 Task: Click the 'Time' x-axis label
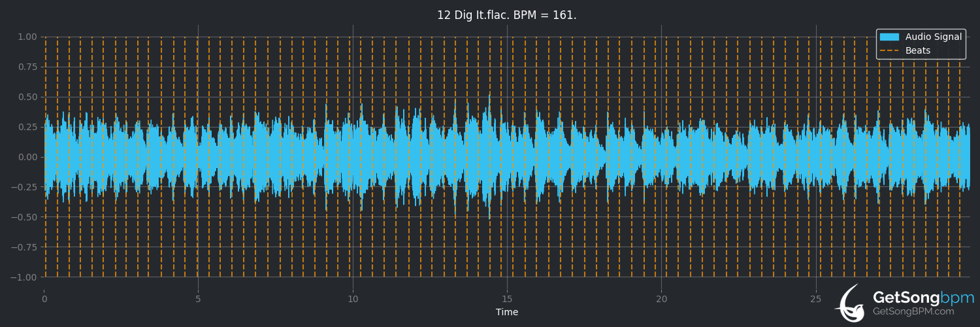click(x=507, y=312)
